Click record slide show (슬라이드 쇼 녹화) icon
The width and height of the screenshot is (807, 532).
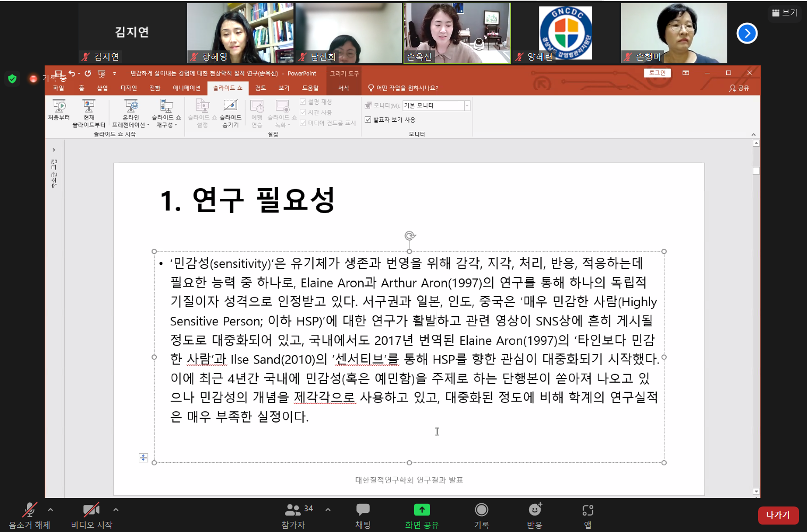click(282, 113)
